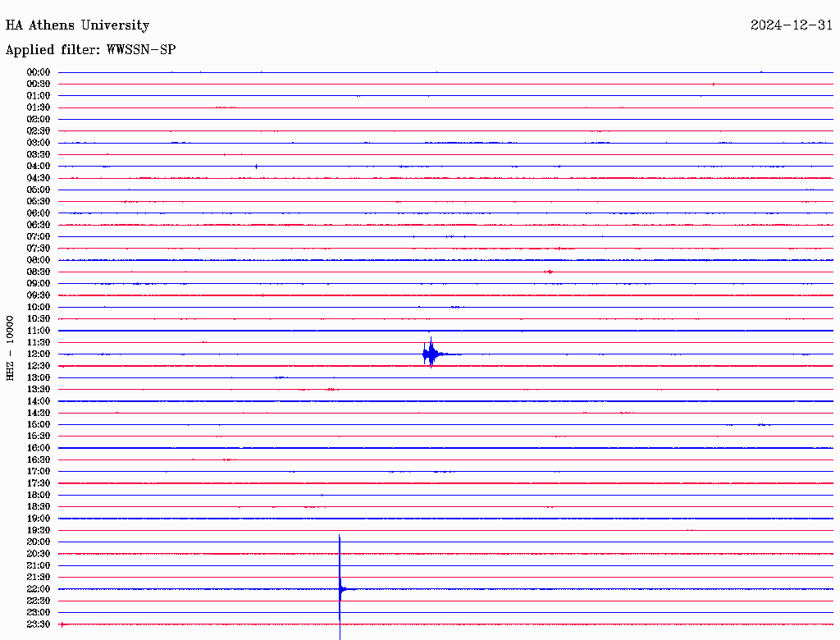Click the 02:00 time label
840x640 pixels.
pyautogui.click(x=39, y=120)
